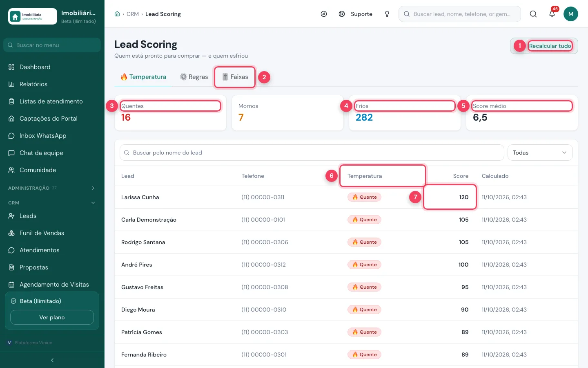Screen dimensions: 588x368
Task: Go to Comunidade in sidebar
Action: (x=52, y=170)
